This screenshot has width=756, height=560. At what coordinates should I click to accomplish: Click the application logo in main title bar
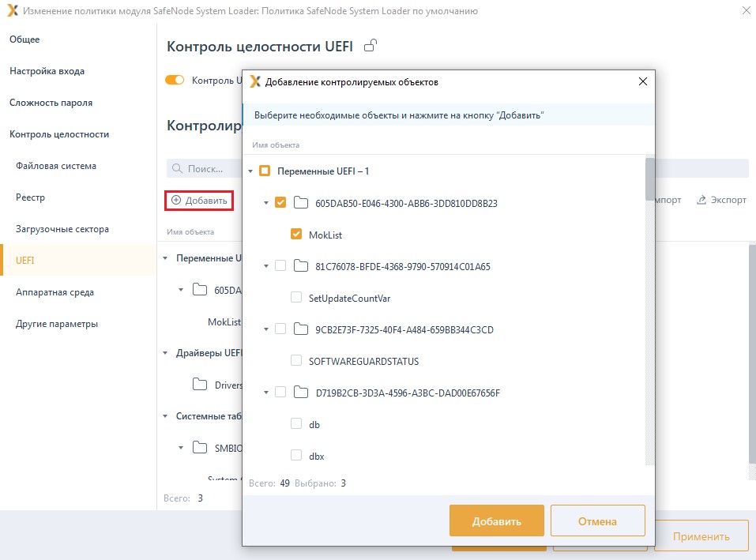pos(13,10)
